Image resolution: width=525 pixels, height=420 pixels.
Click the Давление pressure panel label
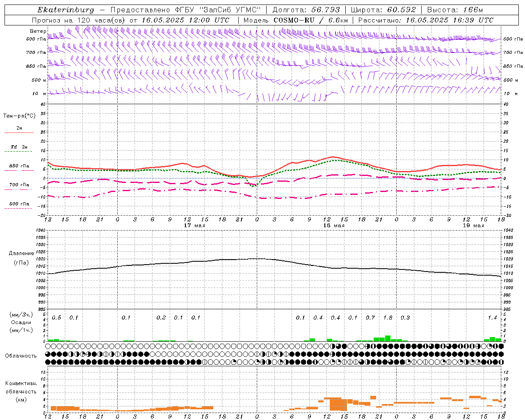(21, 253)
